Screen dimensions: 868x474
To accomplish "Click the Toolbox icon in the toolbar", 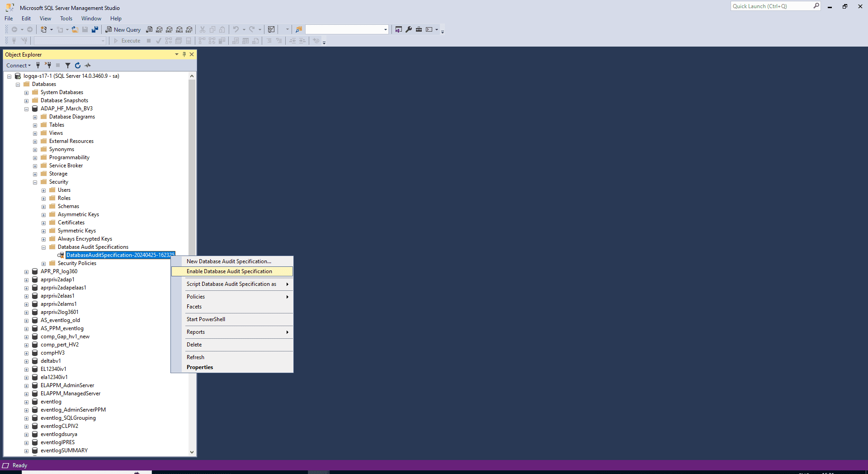I will click(419, 29).
